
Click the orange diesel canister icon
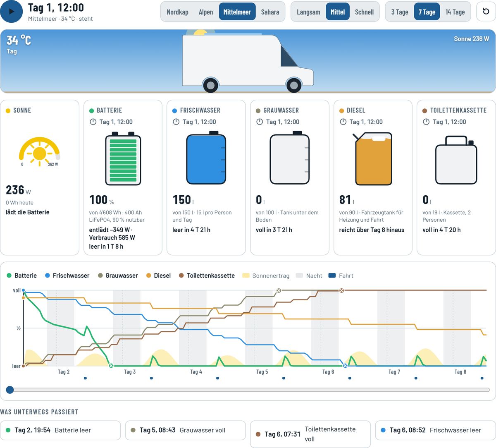point(373,158)
